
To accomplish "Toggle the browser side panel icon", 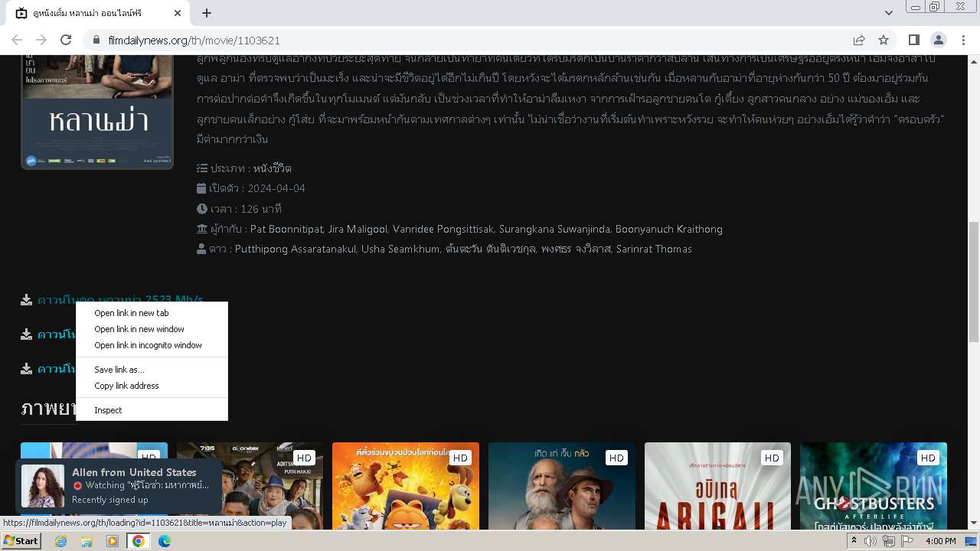I will pyautogui.click(x=913, y=40).
